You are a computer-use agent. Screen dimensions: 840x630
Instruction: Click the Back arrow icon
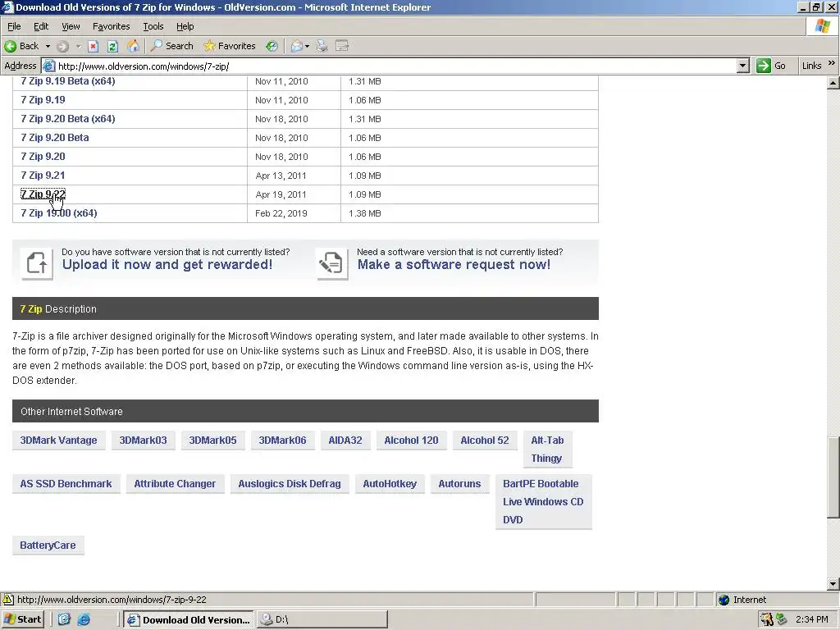coord(10,46)
